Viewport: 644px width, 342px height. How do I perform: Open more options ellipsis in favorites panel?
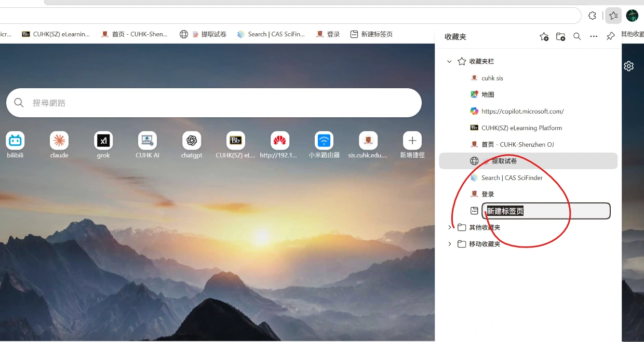click(594, 37)
